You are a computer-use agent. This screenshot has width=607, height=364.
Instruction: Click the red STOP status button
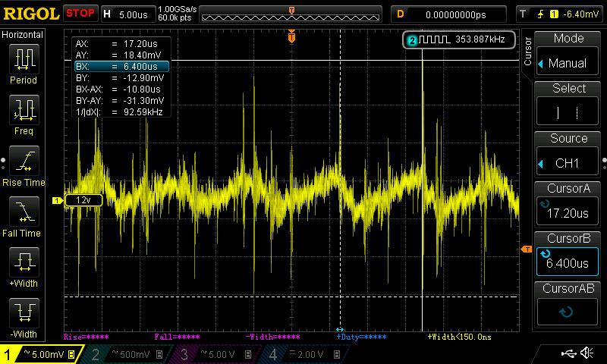pos(80,13)
